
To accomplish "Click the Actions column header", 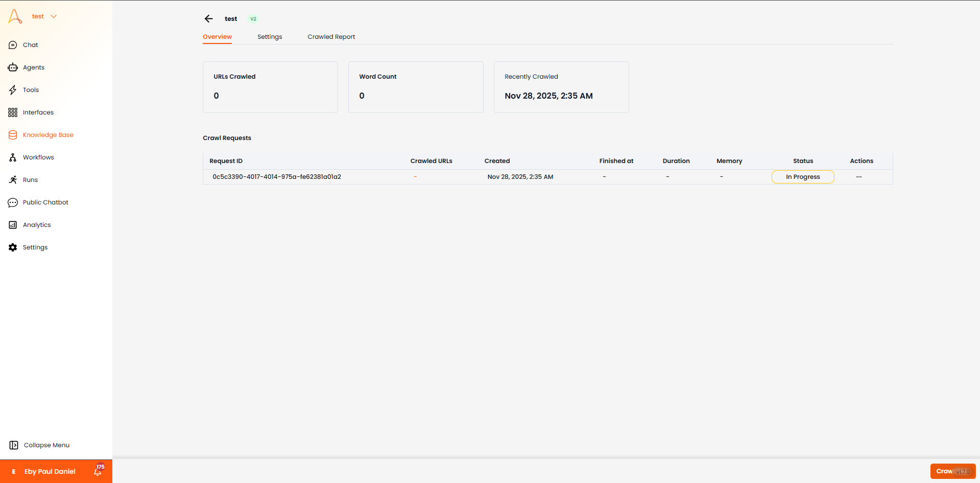I will click(862, 161).
